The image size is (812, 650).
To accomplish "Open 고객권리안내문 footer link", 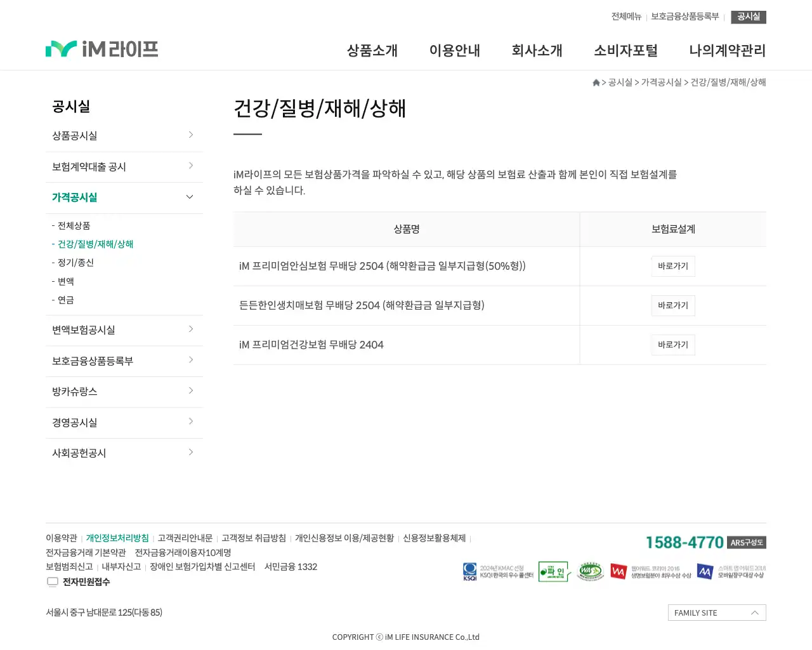I will [x=185, y=538].
